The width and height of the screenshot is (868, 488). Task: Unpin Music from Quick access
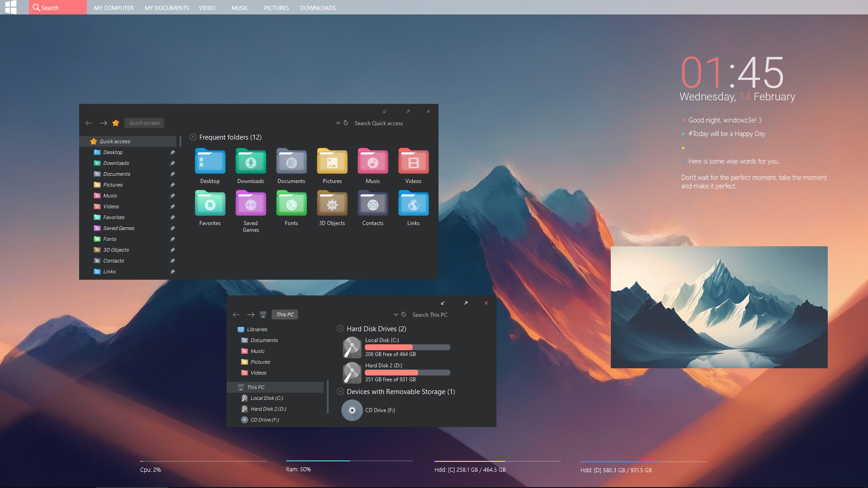click(172, 196)
